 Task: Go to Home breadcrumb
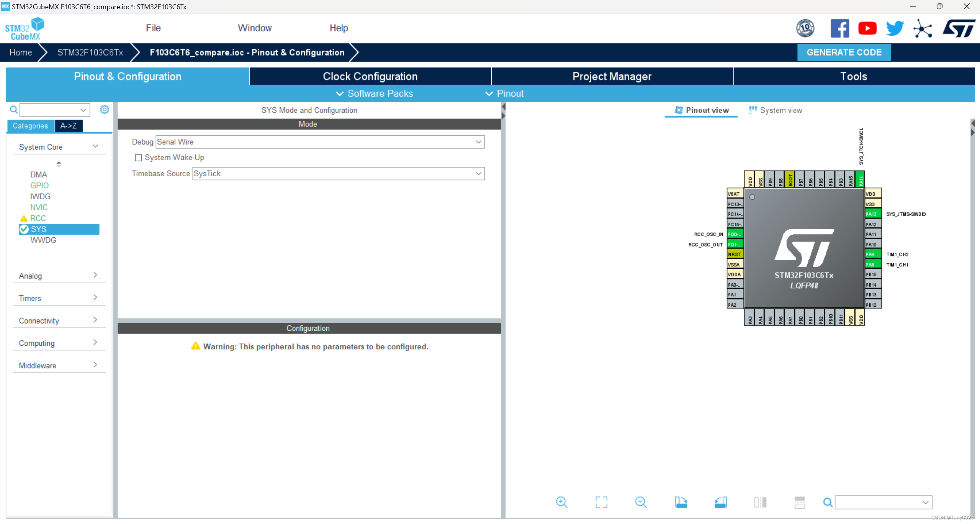tap(21, 52)
